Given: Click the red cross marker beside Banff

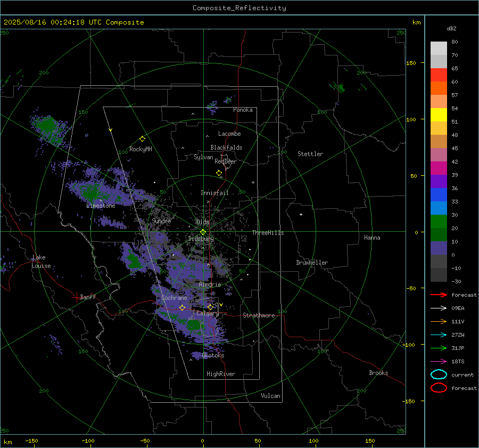Looking at the screenshot, I should (76, 297).
